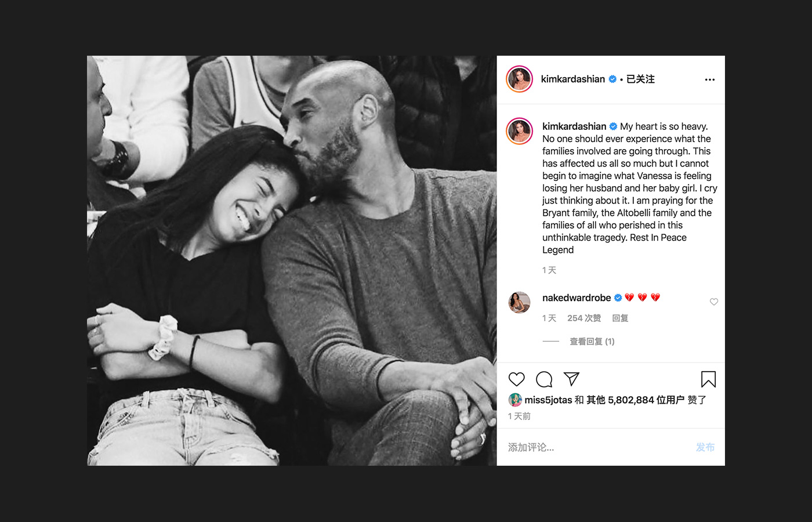The width and height of the screenshot is (812, 522).
Task: Save the post with the bookmark icon
Action: point(708,379)
